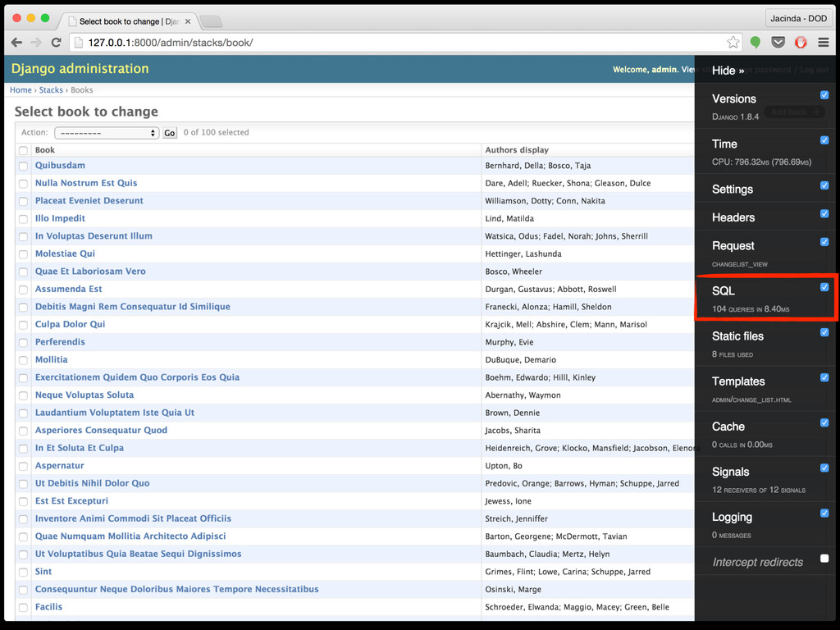Open the Action dropdown

[x=107, y=133]
